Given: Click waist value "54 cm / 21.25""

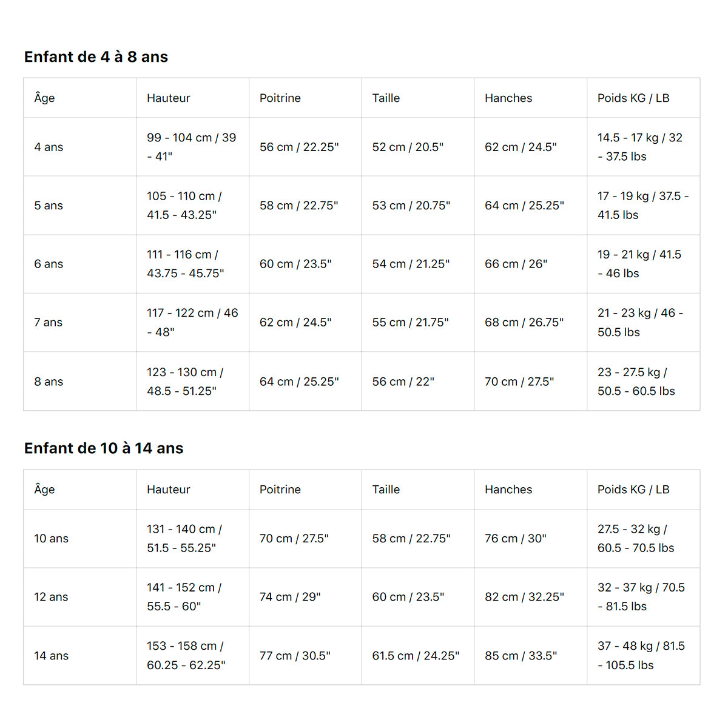Looking at the screenshot, I should coord(411,264).
